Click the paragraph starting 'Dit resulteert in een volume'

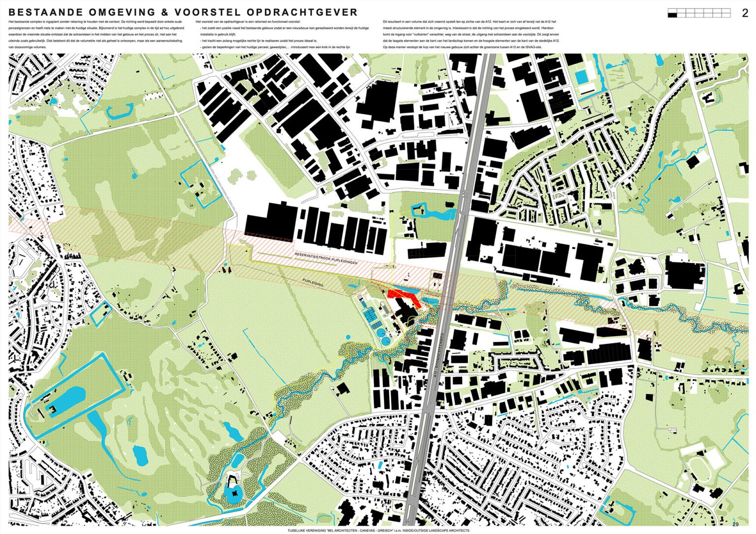471,35
